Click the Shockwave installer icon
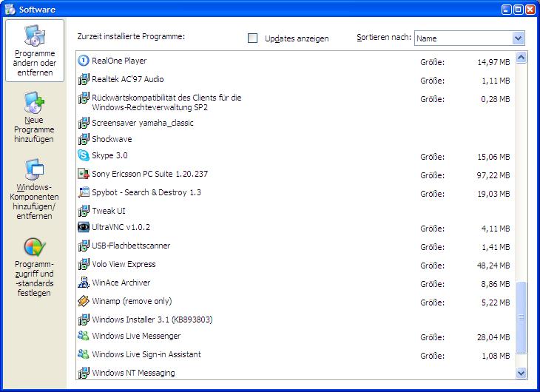 point(84,139)
